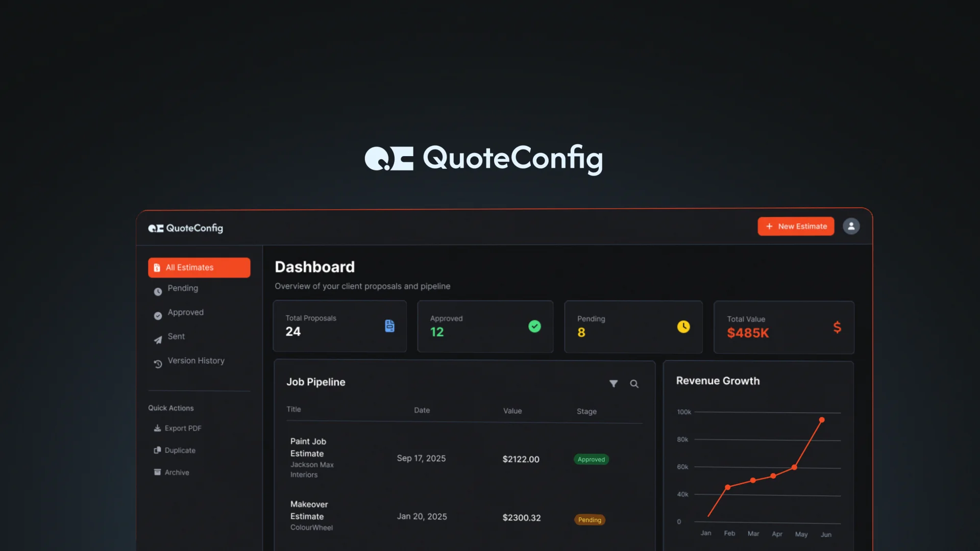Image resolution: width=980 pixels, height=551 pixels.
Task: Click Export PDF quick action
Action: tap(182, 429)
